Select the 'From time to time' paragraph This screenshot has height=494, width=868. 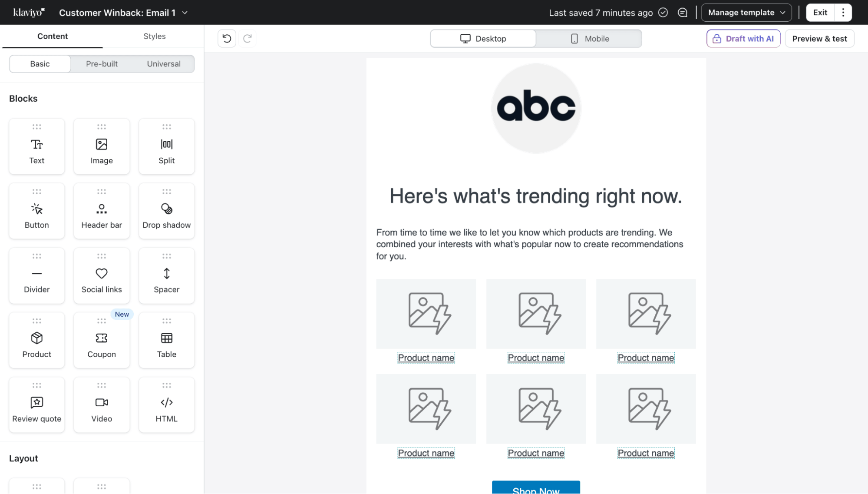[x=530, y=244]
